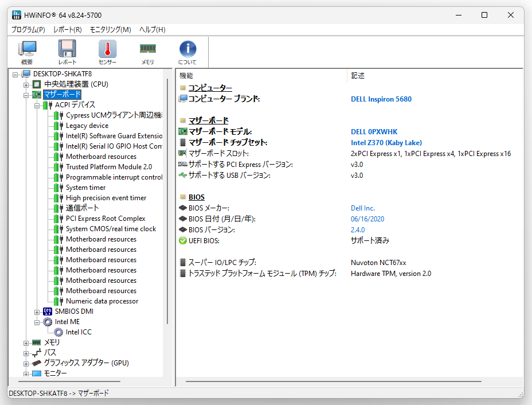Click the バス bus icon in tree
The width and height of the screenshot is (532, 405).
coord(36,353)
